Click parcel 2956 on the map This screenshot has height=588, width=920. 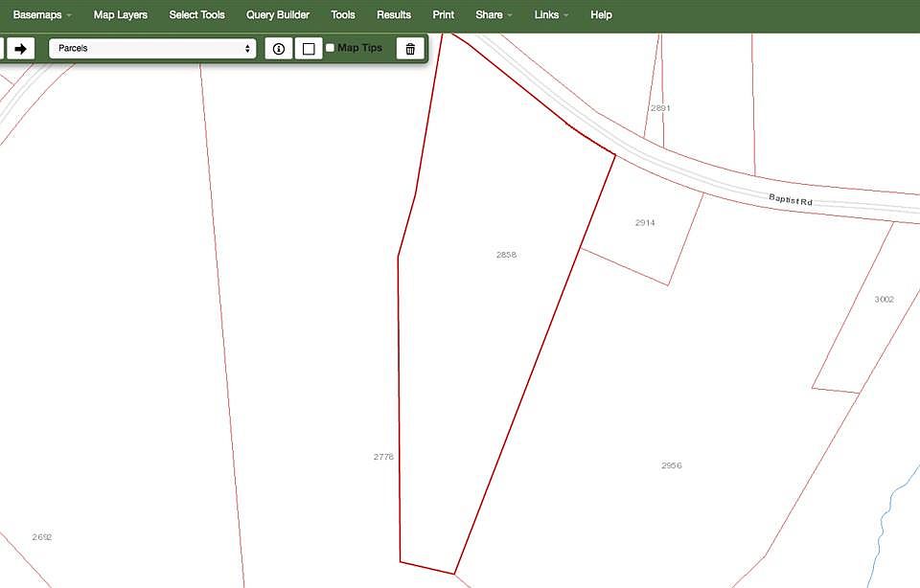pyautogui.click(x=671, y=465)
